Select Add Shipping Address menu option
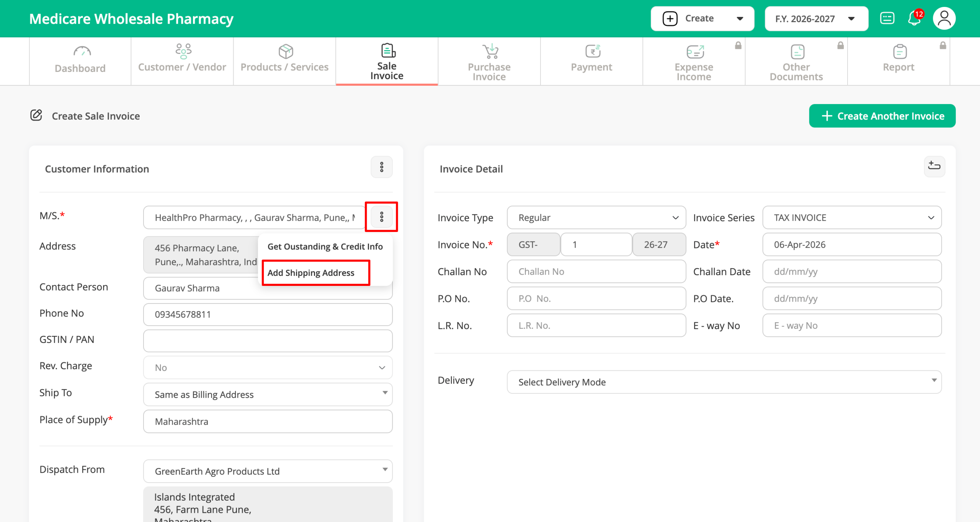This screenshot has height=522, width=980. [311, 272]
